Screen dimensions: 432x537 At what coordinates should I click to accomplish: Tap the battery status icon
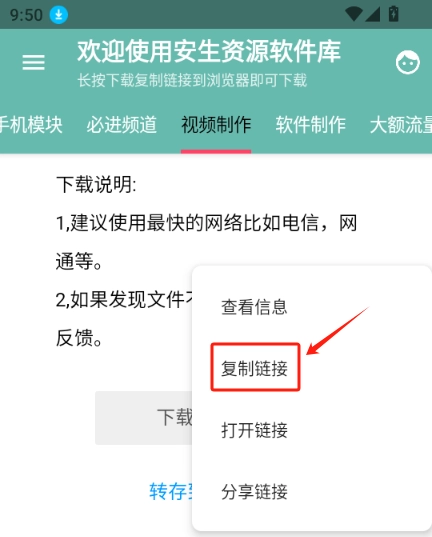393,14
